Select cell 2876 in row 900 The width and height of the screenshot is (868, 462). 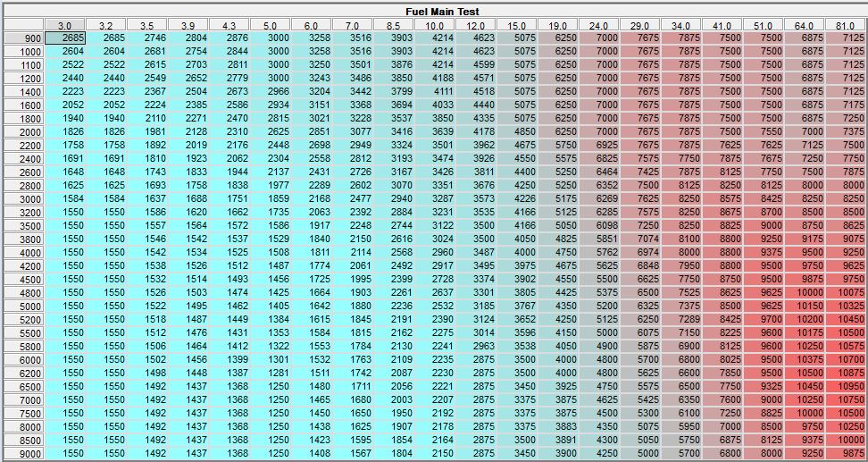(230, 38)
